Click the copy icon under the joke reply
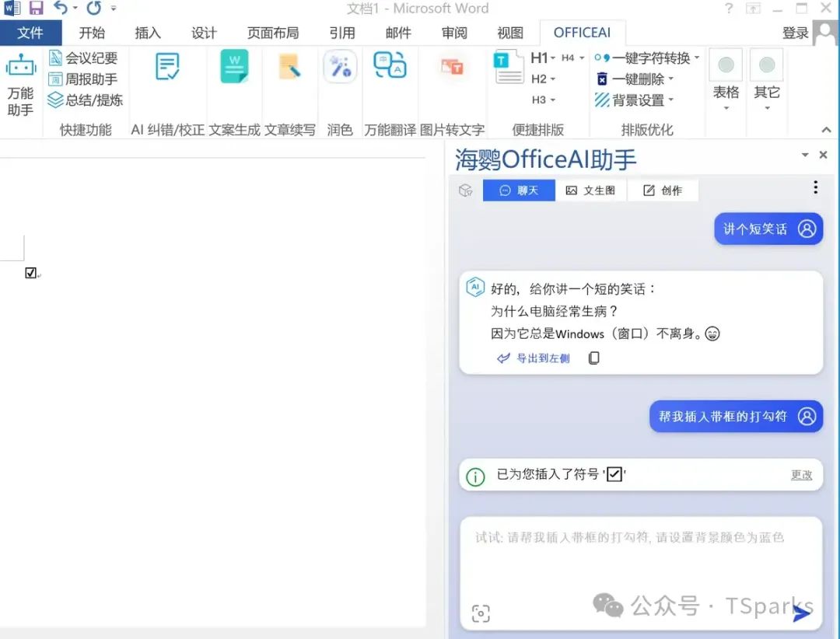 pyautogui.click(x=593, y=358)
